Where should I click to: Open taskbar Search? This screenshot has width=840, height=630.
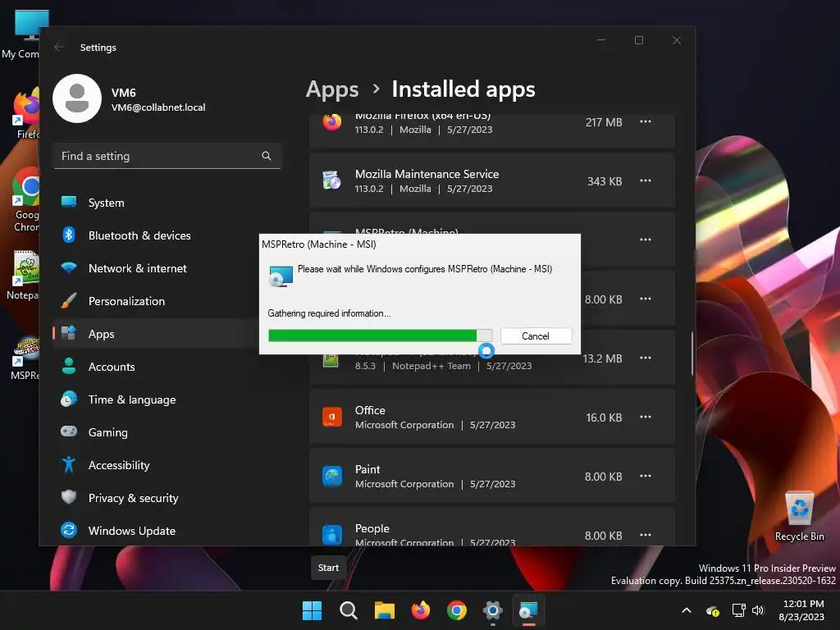pos(348,610)
